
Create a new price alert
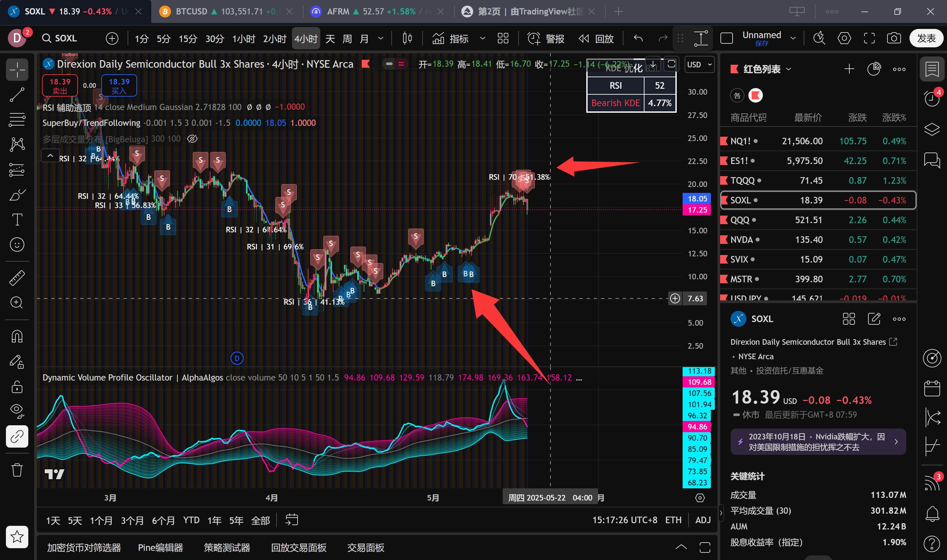[x=546, y=38]
